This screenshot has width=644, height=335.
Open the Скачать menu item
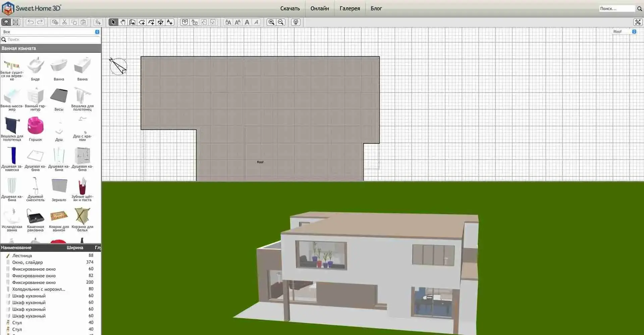point(290,8)
